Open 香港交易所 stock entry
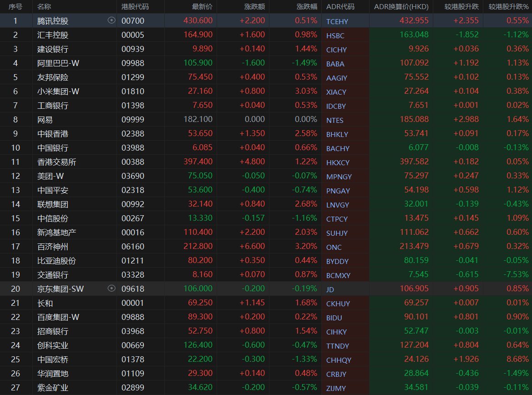532x395 pixels. pyautogui.click(x=266, y=162)
